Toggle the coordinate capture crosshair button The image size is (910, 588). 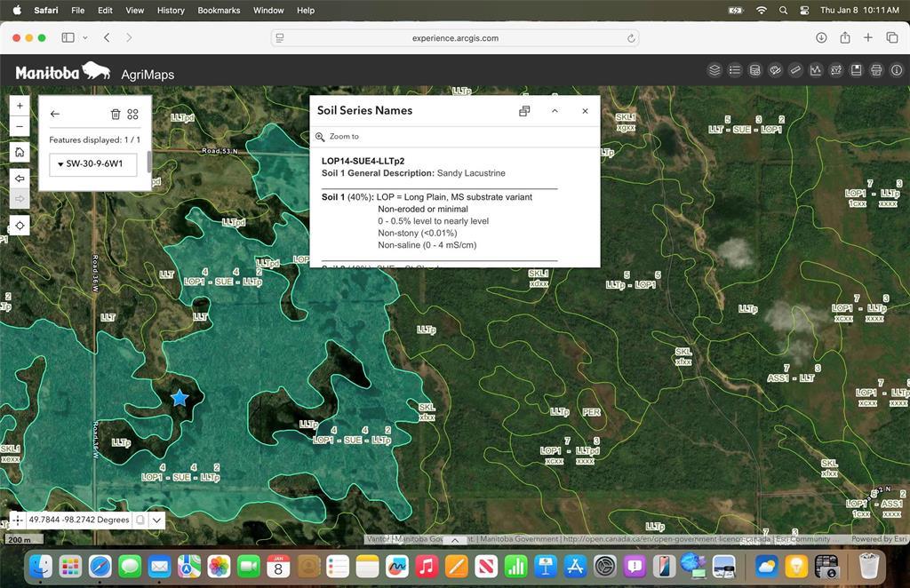[x=19, y=520]
